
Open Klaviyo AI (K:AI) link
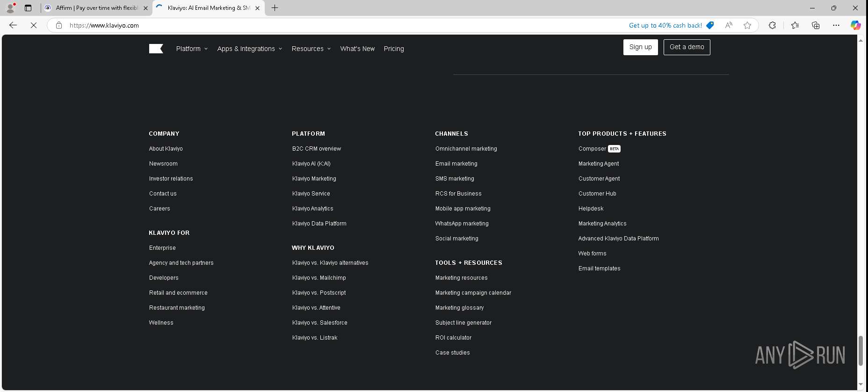[x=311, y=164]
